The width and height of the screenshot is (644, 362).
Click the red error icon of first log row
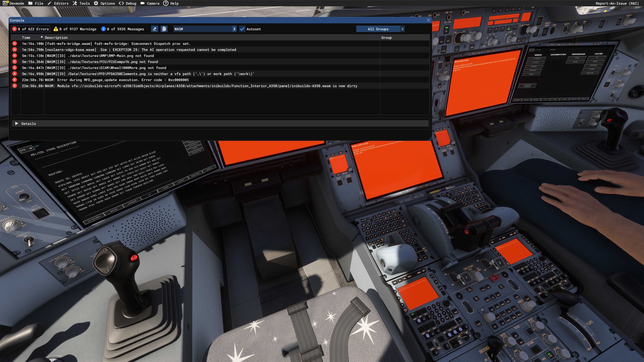pyautogui.click(x=15, y=43)
